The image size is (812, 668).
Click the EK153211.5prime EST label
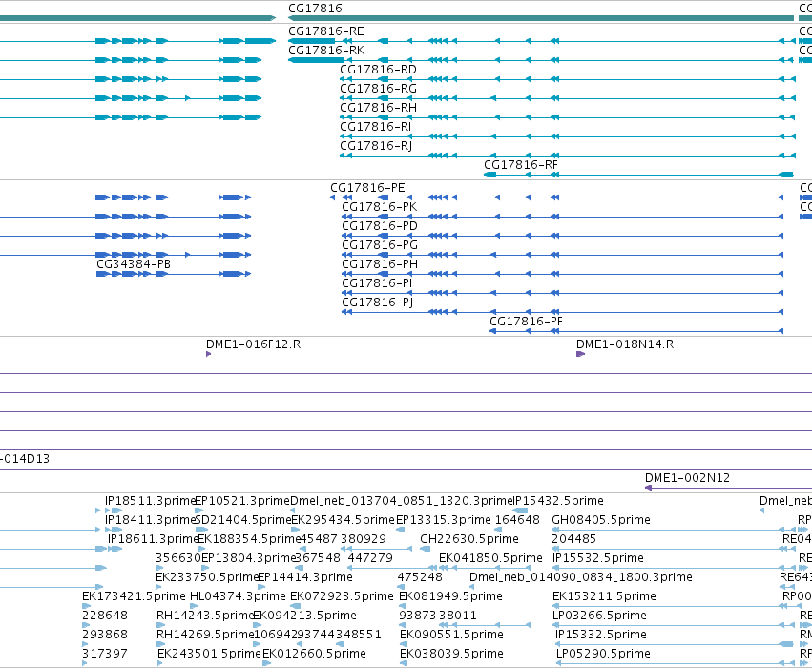point(604,597)
